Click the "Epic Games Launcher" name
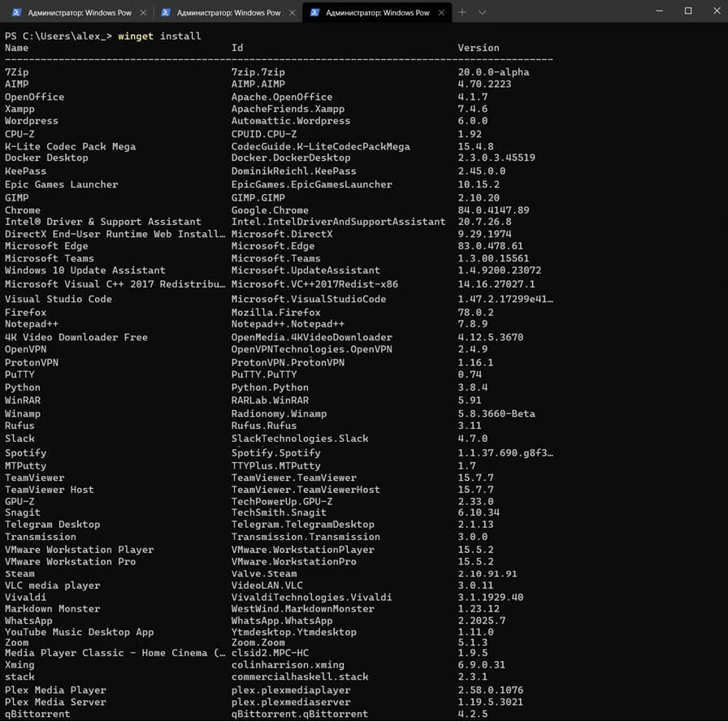The height and width of the screenshot is (722, 728). pos(61,184)
